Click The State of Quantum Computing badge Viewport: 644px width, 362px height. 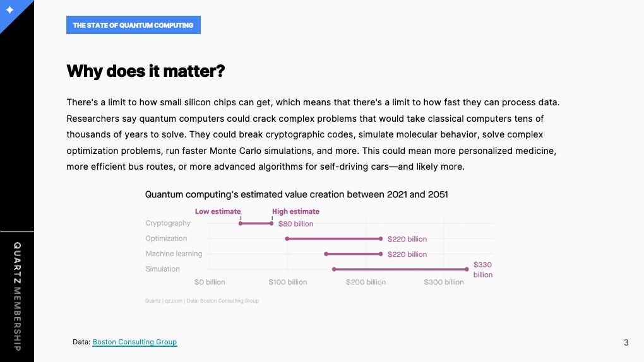pyautogui.click(x=133, y=25)
